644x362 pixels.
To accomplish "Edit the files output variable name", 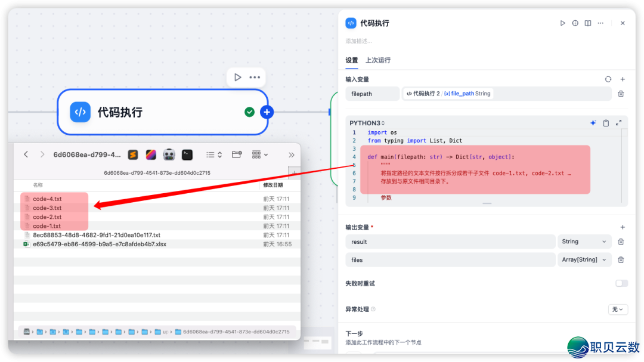I will click(450, 259).
